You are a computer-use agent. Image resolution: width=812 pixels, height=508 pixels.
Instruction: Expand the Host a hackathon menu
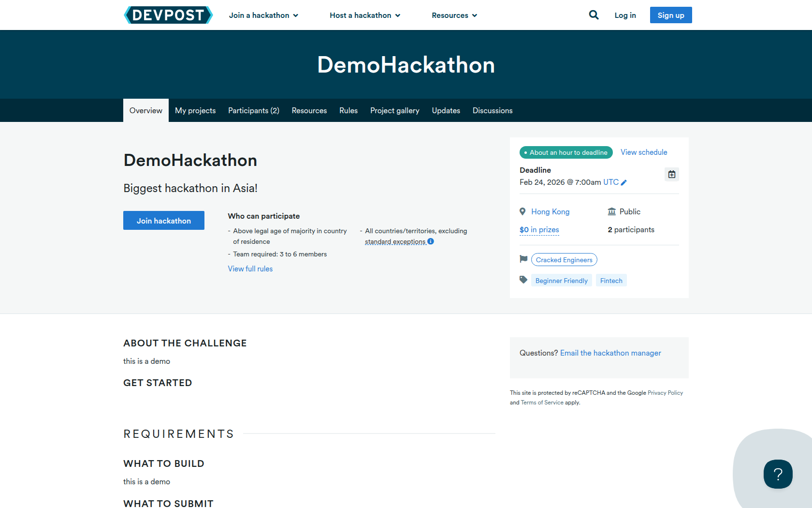(365, 15)
